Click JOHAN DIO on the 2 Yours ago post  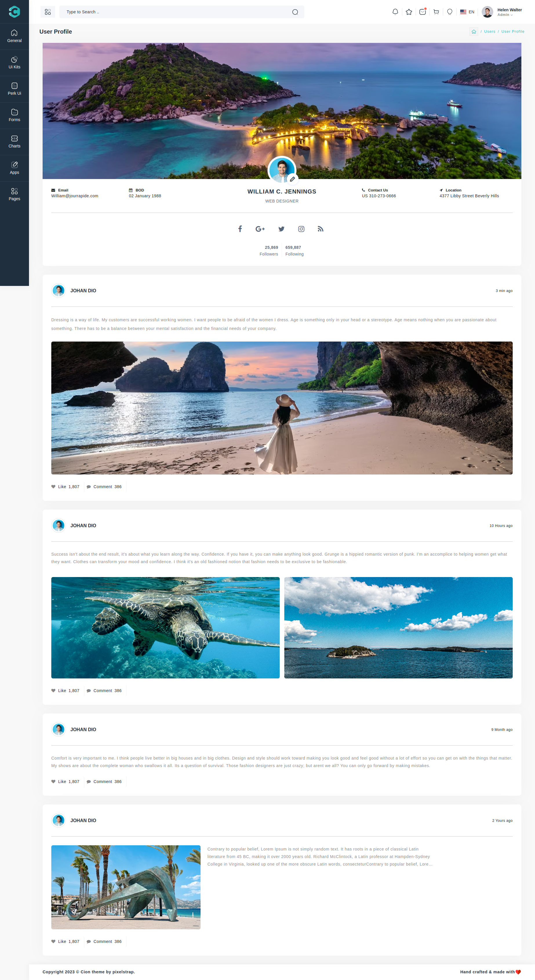coord(83,820)
